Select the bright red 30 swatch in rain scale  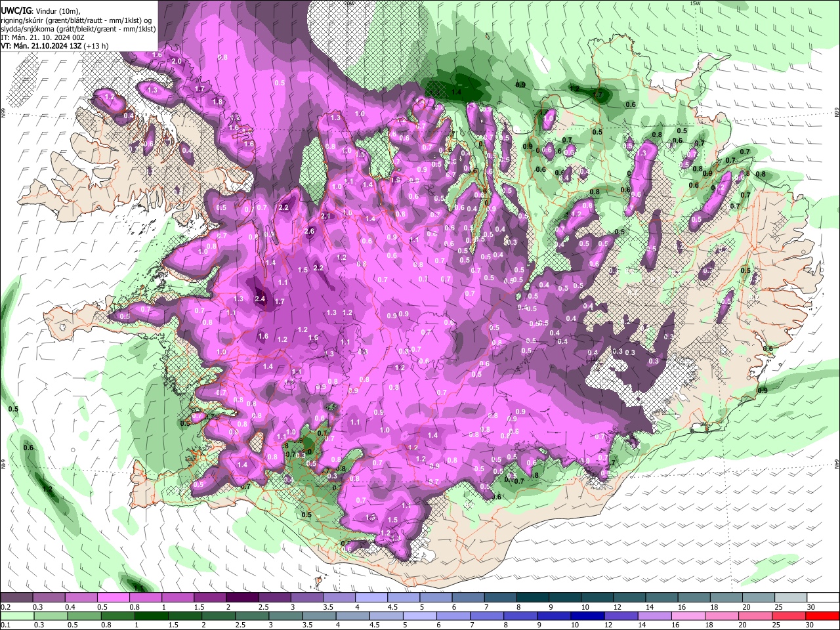coord(823,616)
